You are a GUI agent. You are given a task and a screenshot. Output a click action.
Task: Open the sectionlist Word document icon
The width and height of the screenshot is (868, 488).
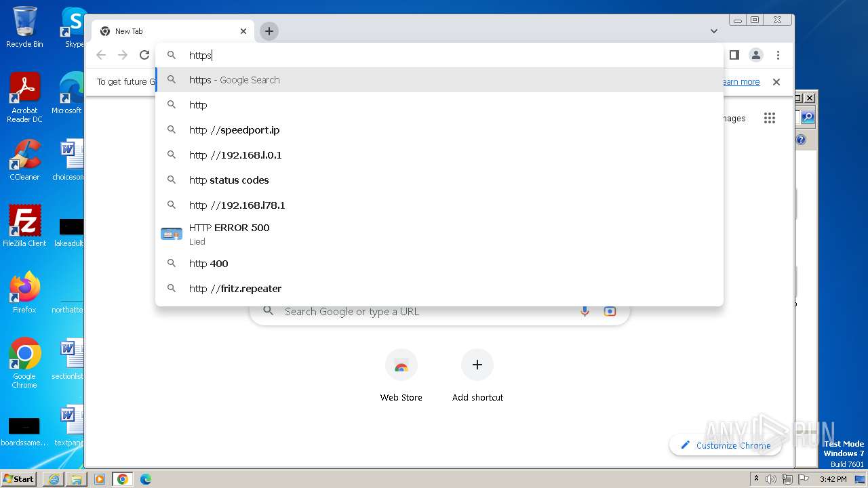pos(68,359)
